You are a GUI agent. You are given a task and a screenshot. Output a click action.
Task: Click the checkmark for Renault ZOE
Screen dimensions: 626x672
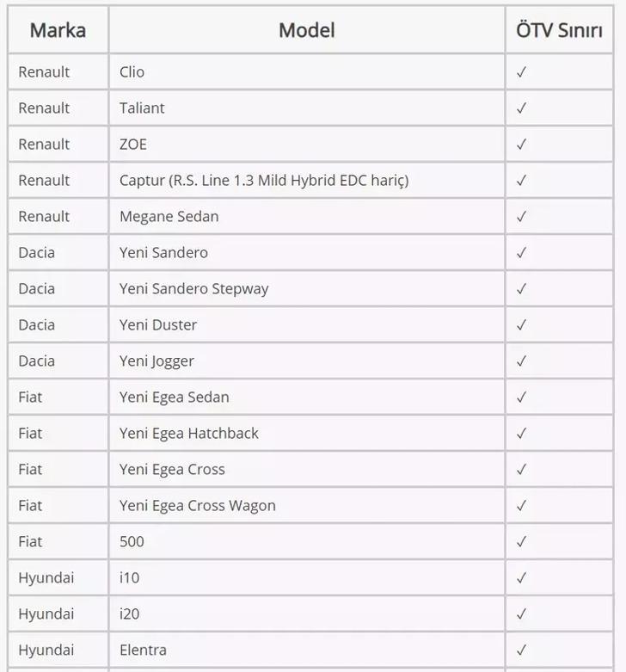(521, 145)
